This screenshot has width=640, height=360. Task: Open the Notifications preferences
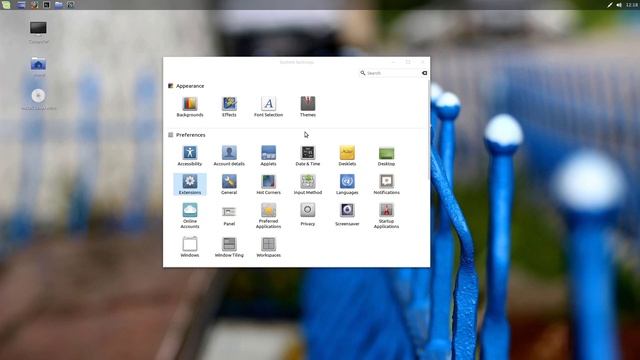click(x=386, y=184)
